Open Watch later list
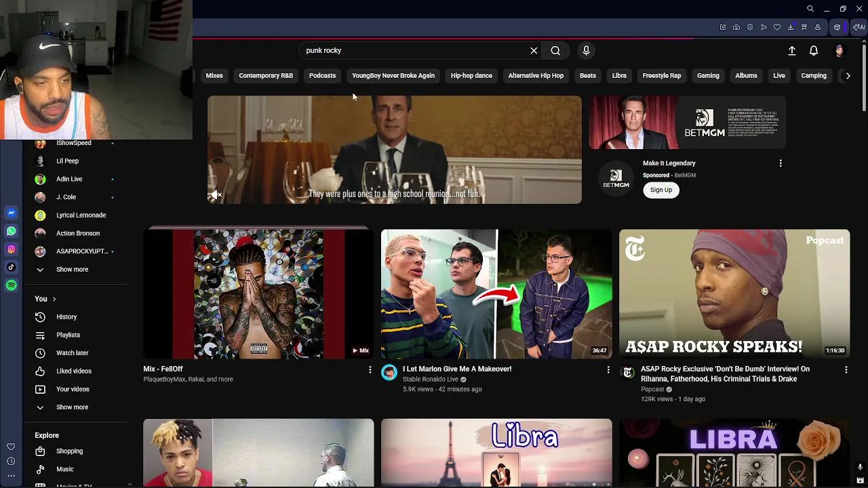This screenshot has width=868, height=488. tap(72, 353)
